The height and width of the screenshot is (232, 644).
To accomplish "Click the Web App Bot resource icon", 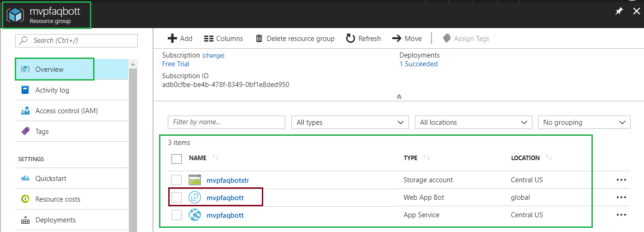I will click(195, 197).
